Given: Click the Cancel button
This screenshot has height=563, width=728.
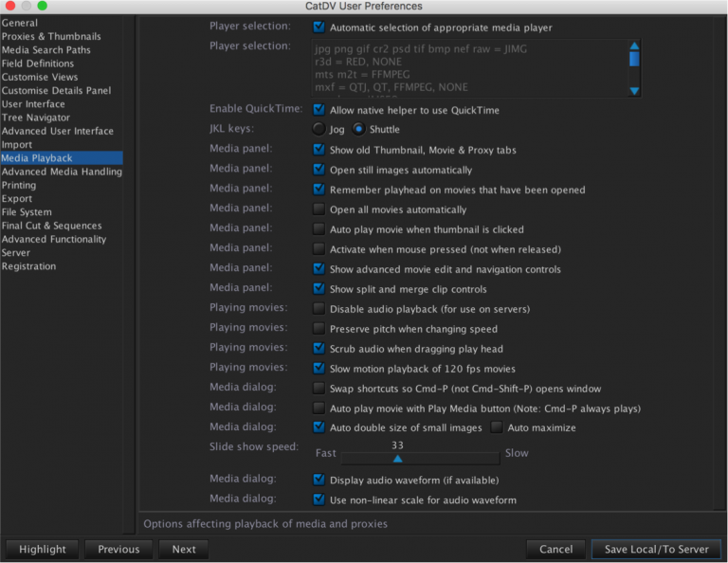Looking at the screenshot, I should click(x=555, y=549).
